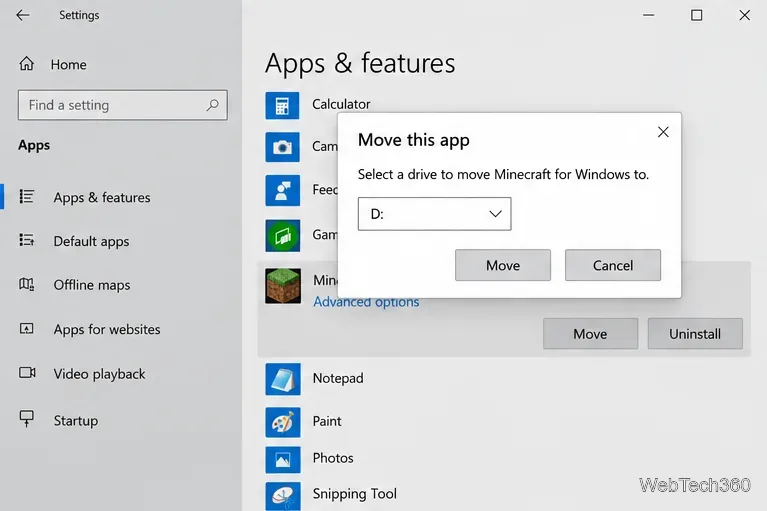
Task: Select Apps & features in sidebar
Action: (x=102, y=197)
